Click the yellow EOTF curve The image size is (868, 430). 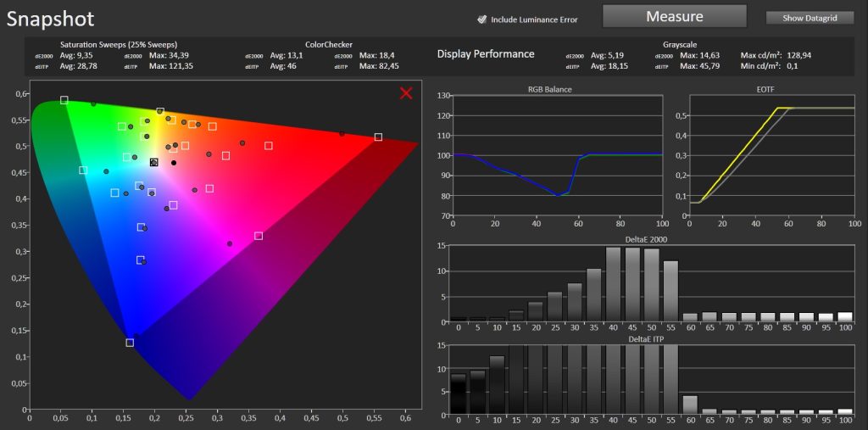click(742, 153)
